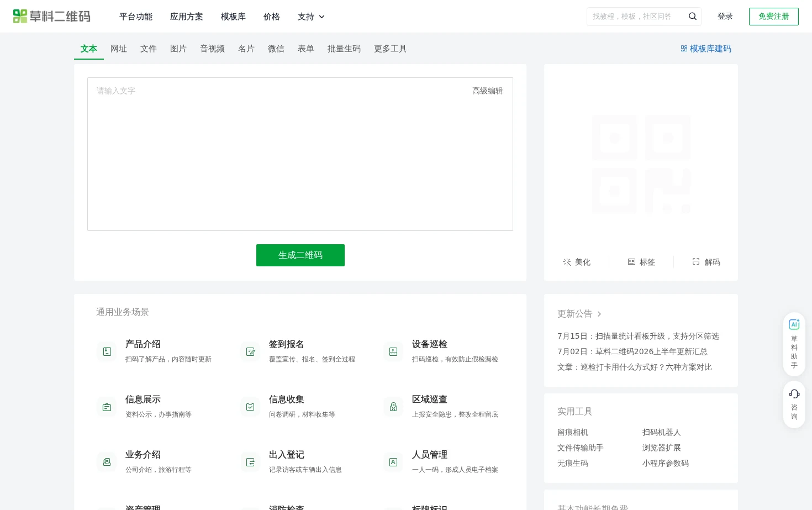Screen dimensions: 812x510
Task: Switch to the 文件 tab
Action: (149, 49)
